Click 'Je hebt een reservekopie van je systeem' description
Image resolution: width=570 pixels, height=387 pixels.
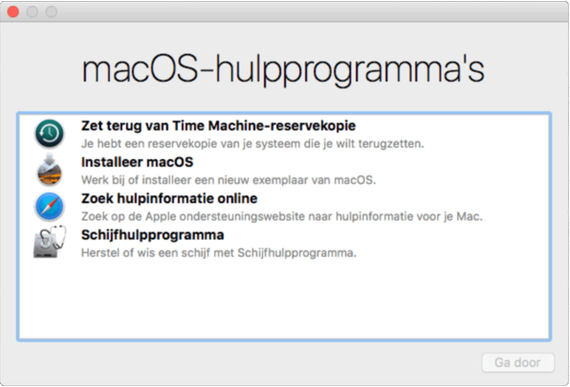click(253, 144)
